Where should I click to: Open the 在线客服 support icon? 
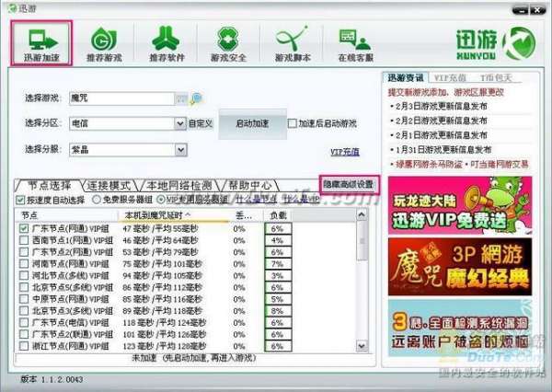coord(355,44)
